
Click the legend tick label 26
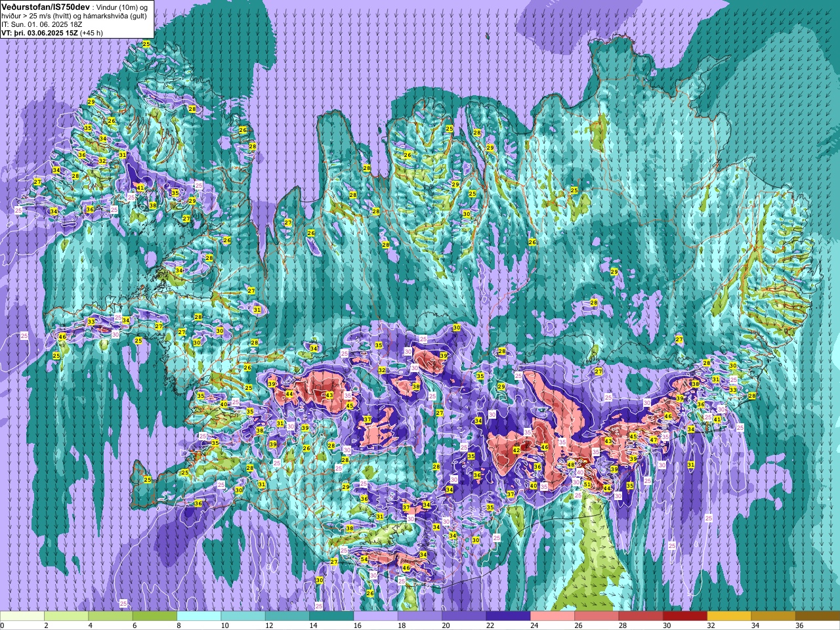coord(577,625)
